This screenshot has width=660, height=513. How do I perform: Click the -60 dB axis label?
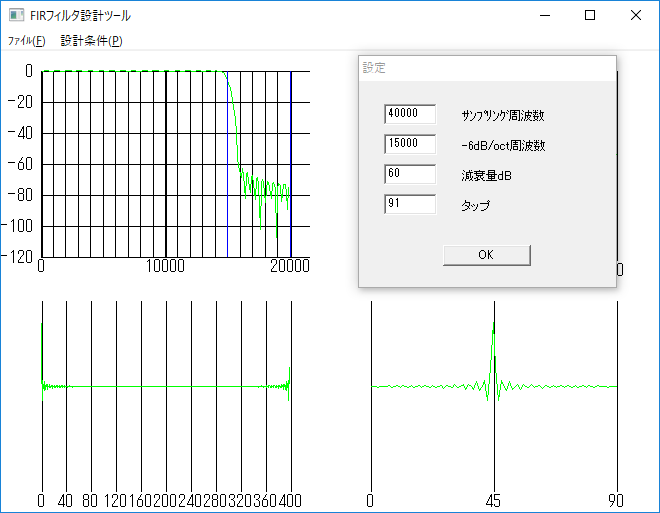point(20,164)
